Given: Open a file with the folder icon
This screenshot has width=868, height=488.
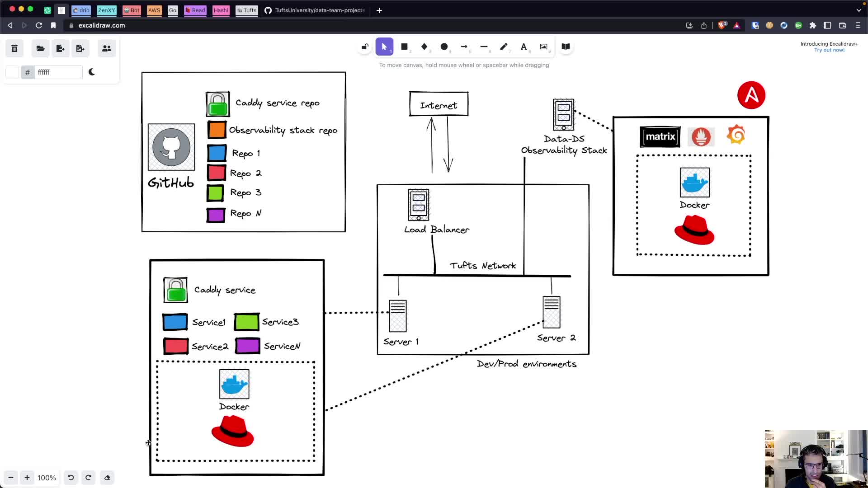Looking at the screenshot, I should click(x=40, y=48).
